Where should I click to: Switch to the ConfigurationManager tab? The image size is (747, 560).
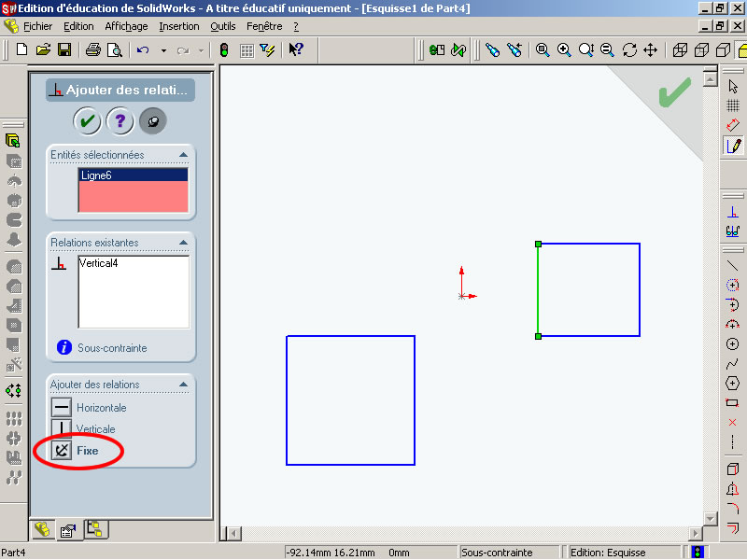coord(95,529)
